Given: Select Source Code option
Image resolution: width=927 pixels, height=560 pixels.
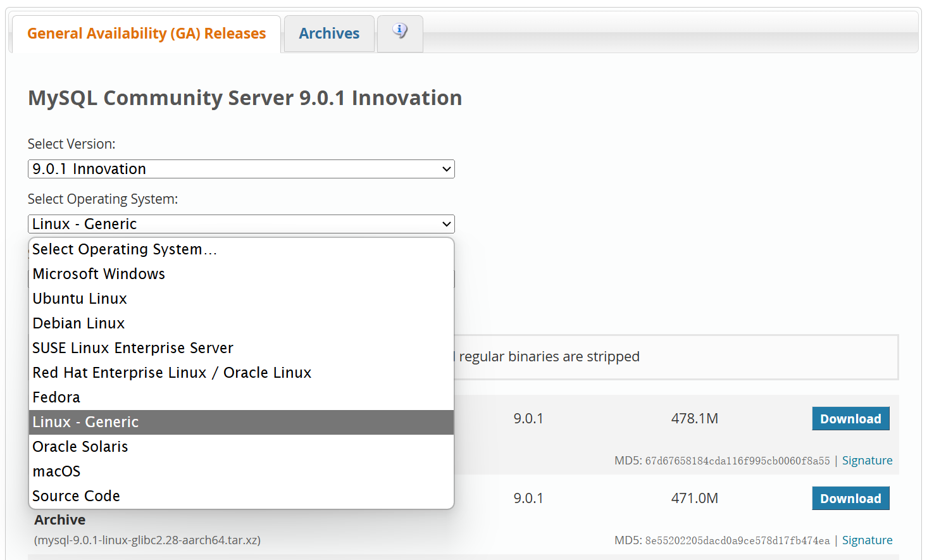Looking at the screenshot, I should (x=241, y=496).
